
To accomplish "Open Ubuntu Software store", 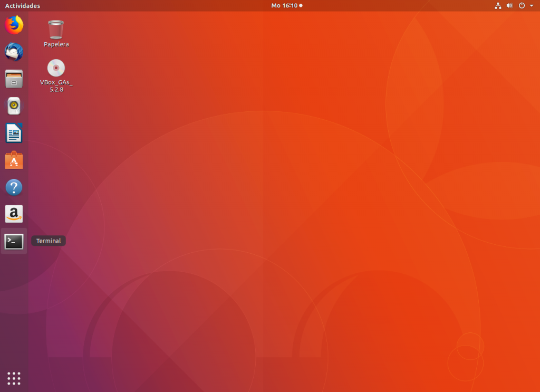I will click(14, 160).
